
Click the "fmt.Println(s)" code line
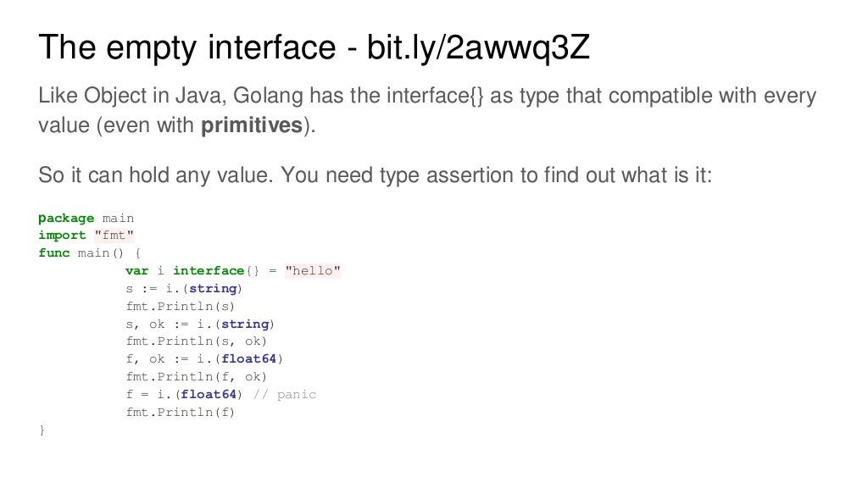[181, 306]
